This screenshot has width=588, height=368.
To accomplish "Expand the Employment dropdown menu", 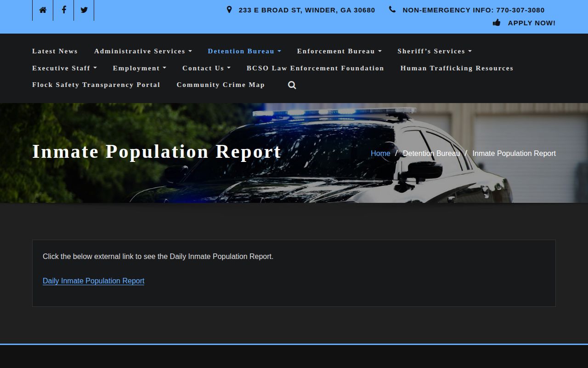I will (x=140, y=68).
